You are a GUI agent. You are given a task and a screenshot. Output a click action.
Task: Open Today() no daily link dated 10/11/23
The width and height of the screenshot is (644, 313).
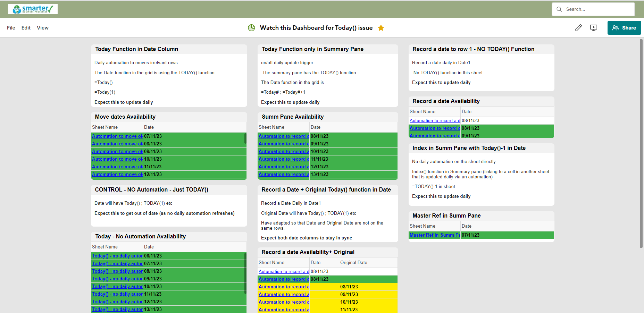(x=117, y=287)
